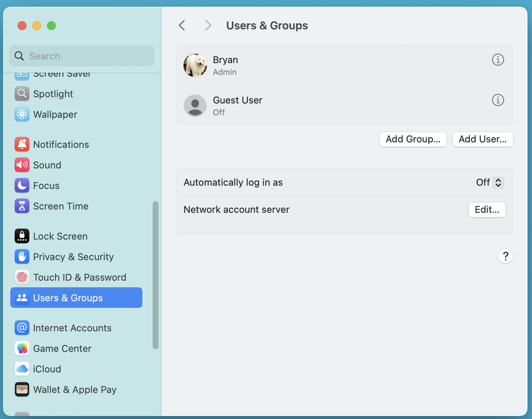Click the sidebar vertical scrollbar
This screenshot has height=419, width=532.
(x=156, y=275)
